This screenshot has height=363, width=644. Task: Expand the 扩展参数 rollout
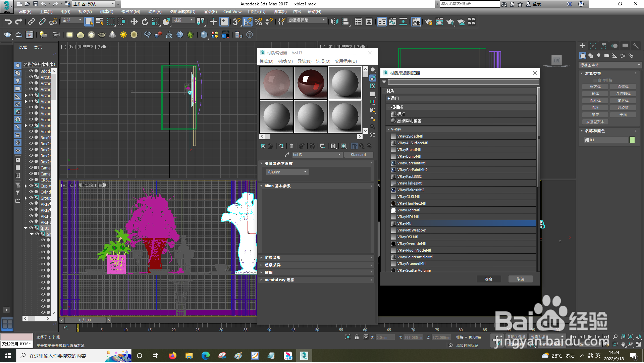[x=272, y=258]
